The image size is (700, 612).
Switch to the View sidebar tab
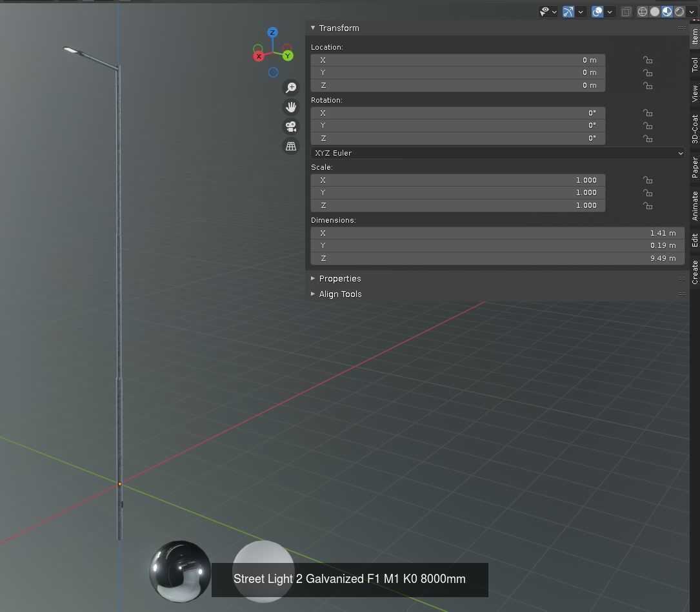(695, 94)
